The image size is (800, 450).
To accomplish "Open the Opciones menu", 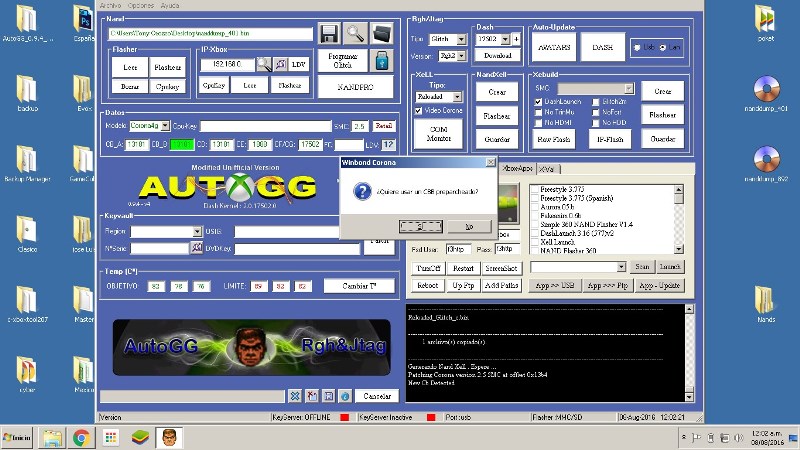I will (142, 5).
